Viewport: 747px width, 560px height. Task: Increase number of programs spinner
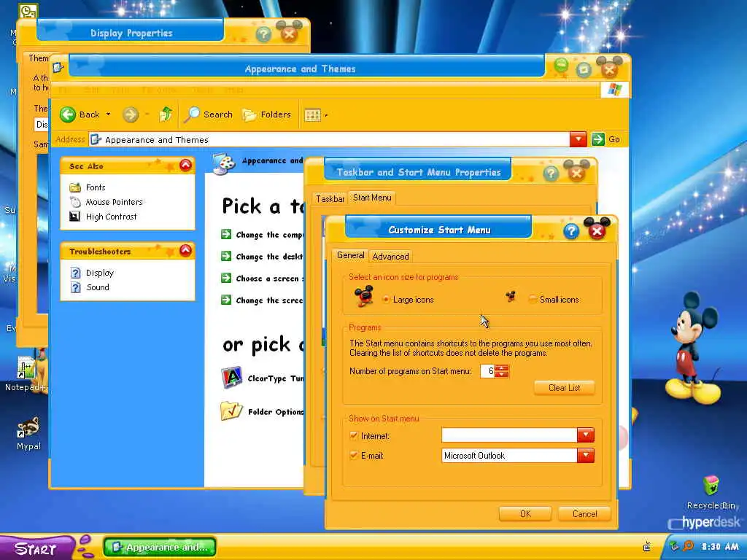502,367
